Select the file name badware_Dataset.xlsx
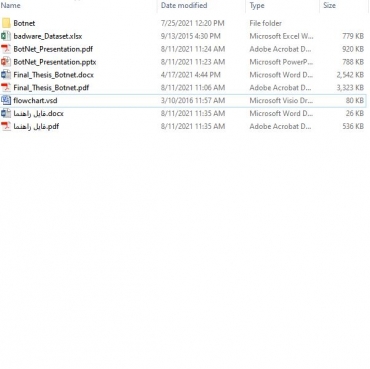370x369 pixels. 48,36
